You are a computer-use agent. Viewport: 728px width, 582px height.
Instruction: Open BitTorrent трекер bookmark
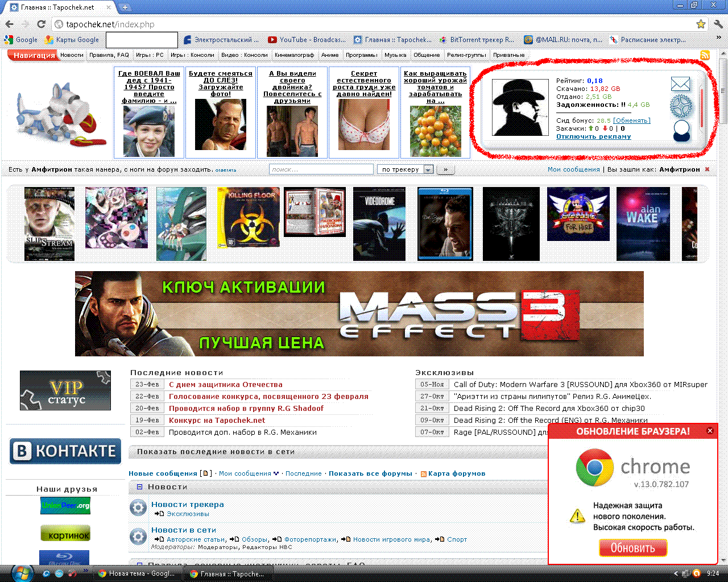point(477,40)
